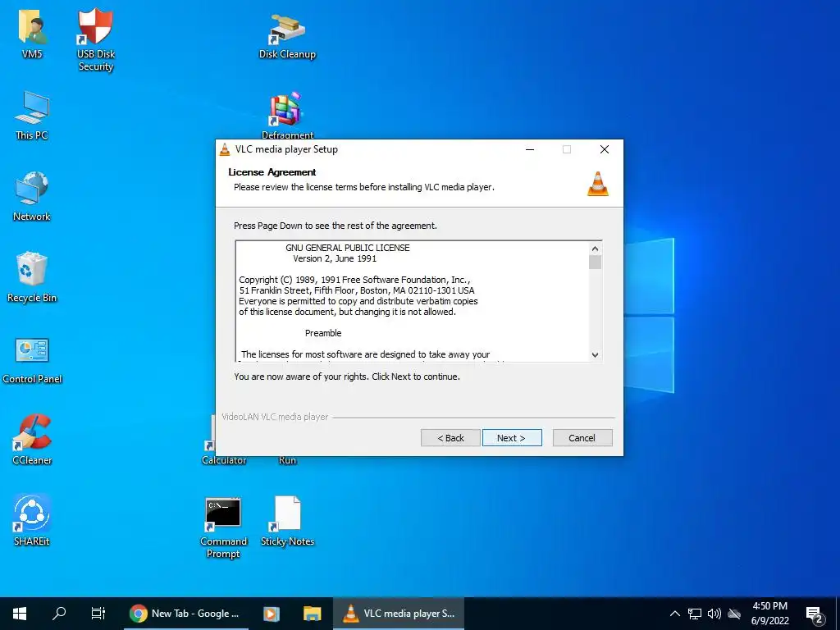Click 'Version 2, June 1991' text
This screenshot has height=630, width=840.
(335, 258)
